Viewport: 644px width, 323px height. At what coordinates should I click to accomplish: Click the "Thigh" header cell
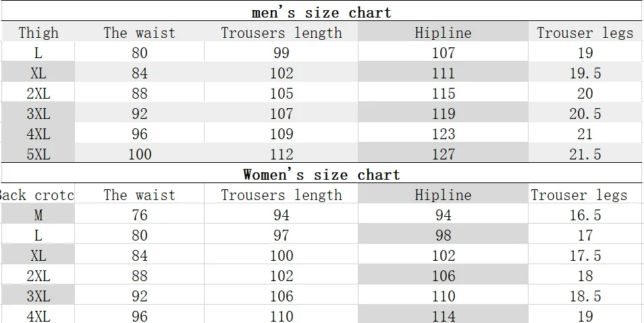38,32
